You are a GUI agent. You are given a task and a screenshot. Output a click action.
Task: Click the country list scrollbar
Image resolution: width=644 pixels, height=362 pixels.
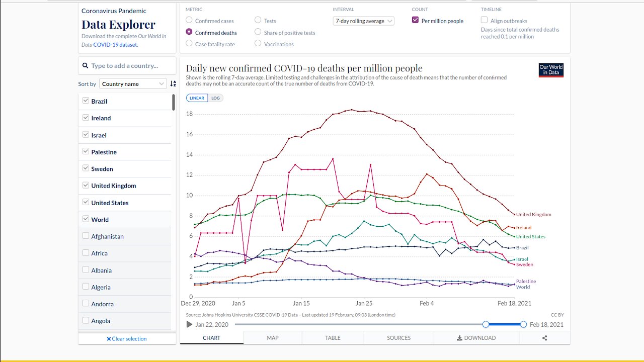click(x=174, y=102)
